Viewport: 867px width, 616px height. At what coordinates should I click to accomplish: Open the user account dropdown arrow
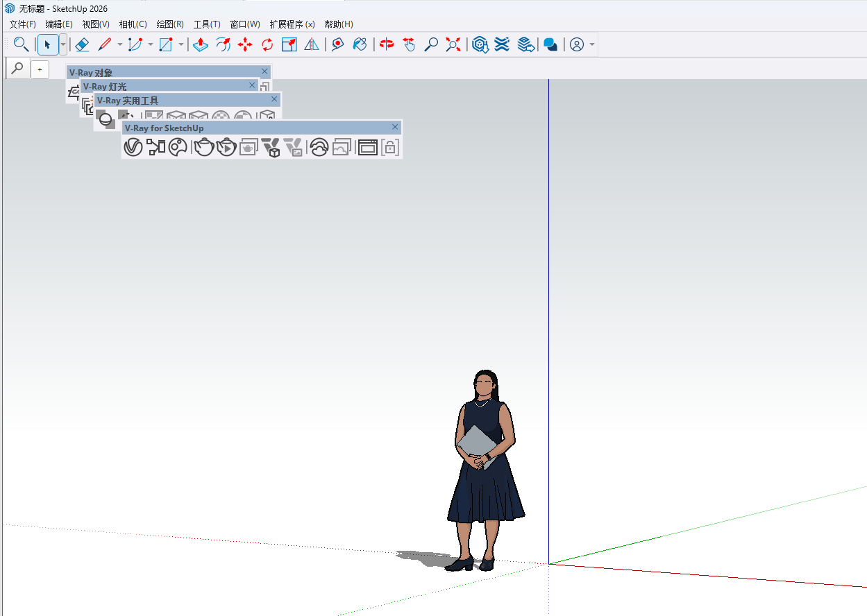[x=592, y=44]
